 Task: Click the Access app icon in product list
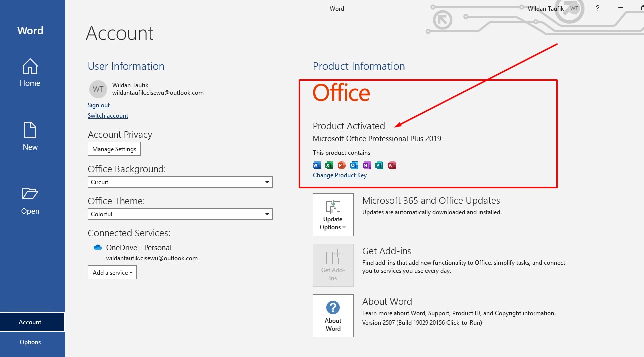coord(392,165)
